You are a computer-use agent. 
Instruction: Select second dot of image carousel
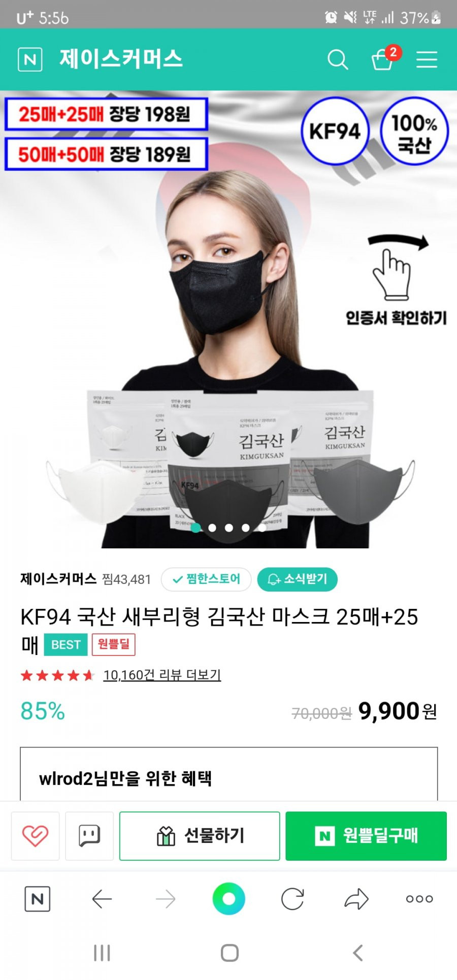coord(212,528)
